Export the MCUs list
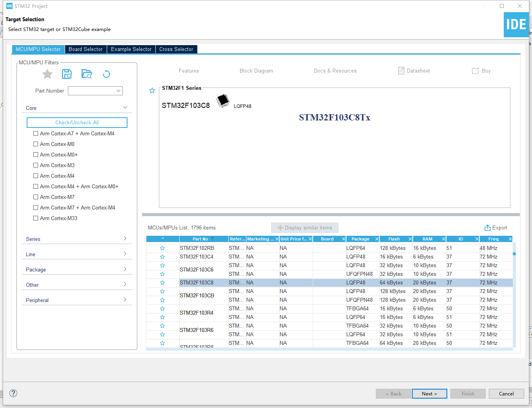The width and height of the screenshot is (532, 408). click(496, 228)
